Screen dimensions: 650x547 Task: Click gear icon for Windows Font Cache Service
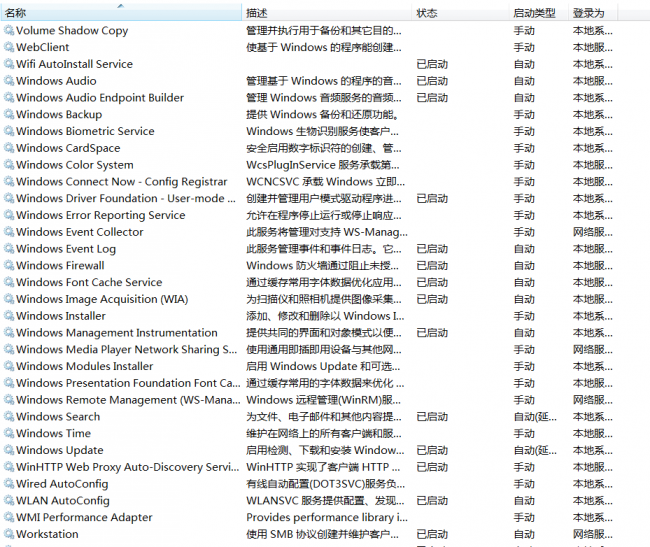pos(9,282)
